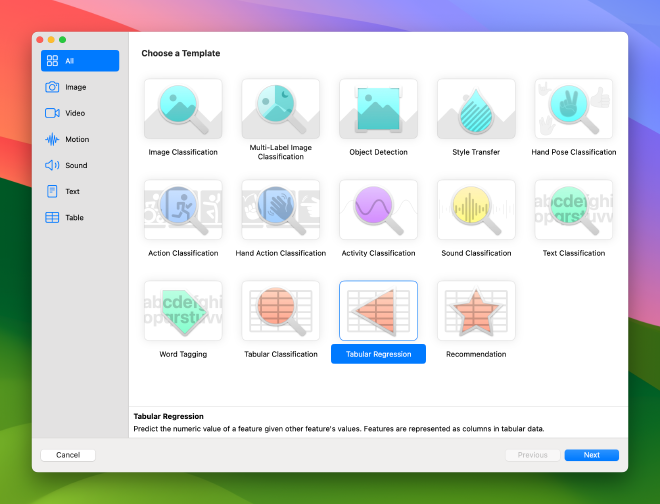
Task: Pick the Text Classification template
Action: tap(573, 210)
